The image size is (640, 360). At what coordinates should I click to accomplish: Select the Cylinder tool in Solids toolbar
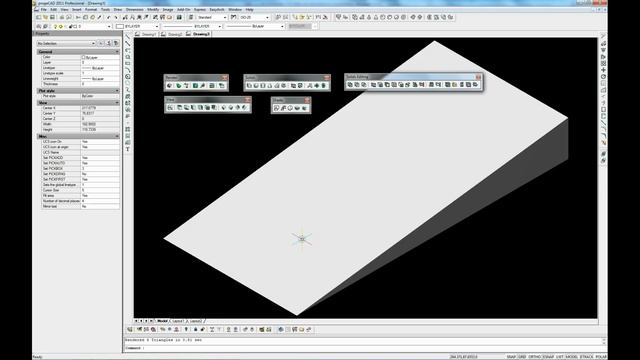(263, 86)
